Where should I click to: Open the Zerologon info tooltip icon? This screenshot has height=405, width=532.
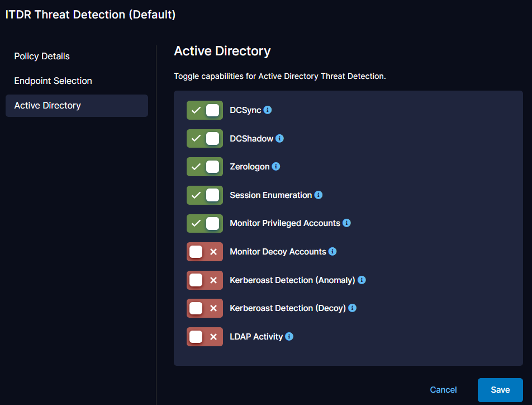click(276, 167)
